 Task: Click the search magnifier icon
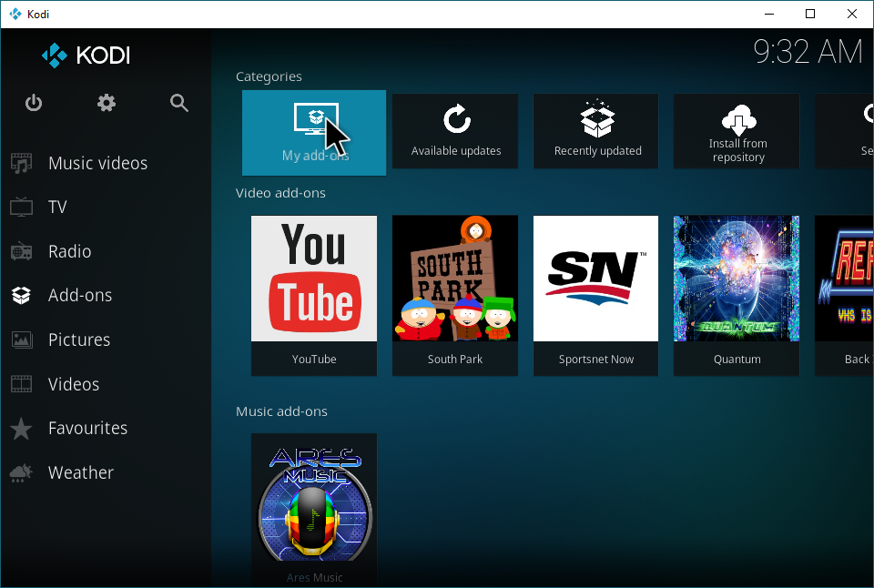(x=179, y=103)
